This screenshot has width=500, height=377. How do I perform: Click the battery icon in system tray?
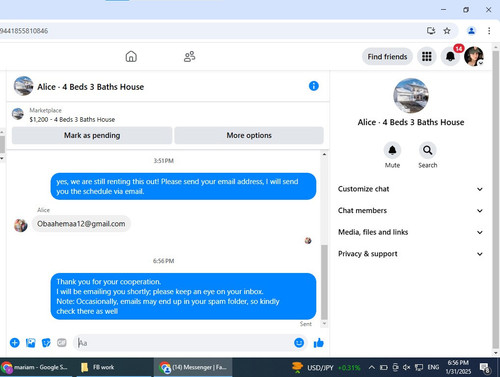tap(384, 367)
